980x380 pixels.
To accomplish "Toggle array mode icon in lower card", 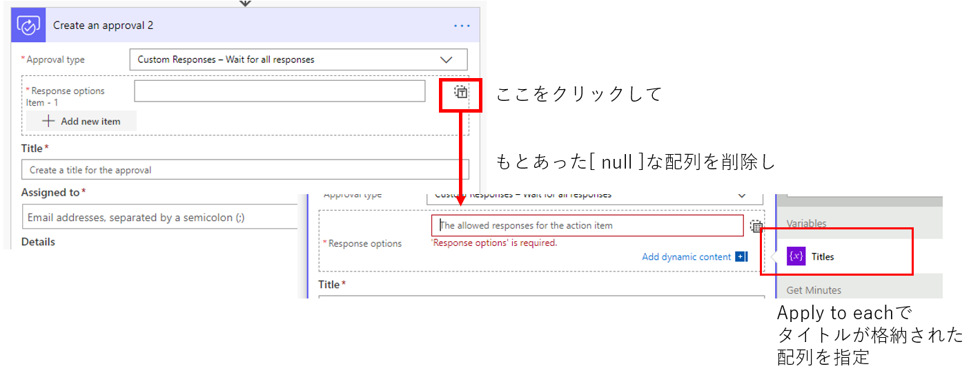I will tap(756, 226).
